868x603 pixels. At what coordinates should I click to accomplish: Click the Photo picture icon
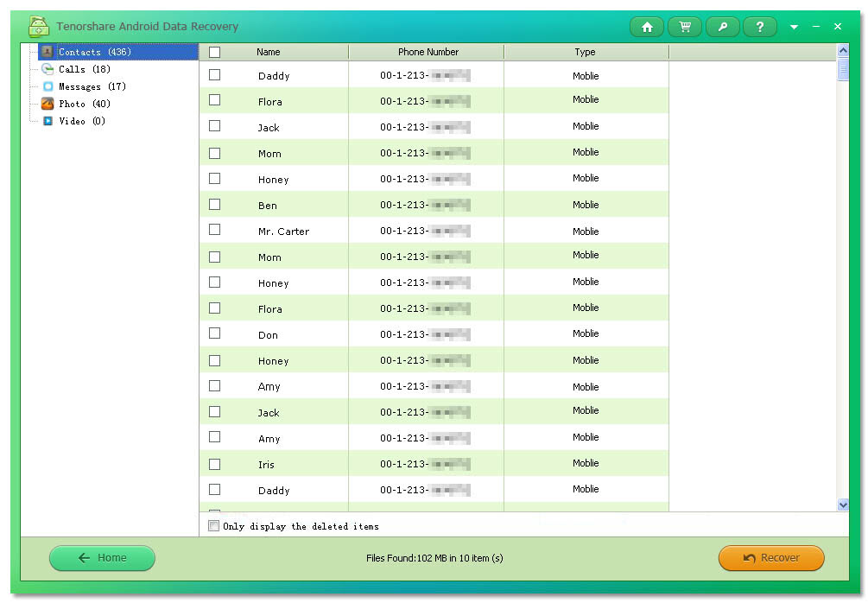[x=48, y=104]
